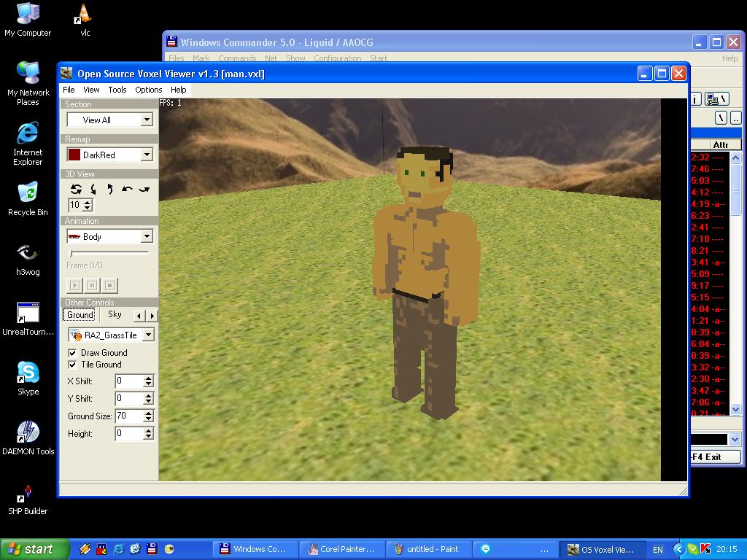
Task: Switch to Windows Commander in taskbar
Action: [255, 549]
